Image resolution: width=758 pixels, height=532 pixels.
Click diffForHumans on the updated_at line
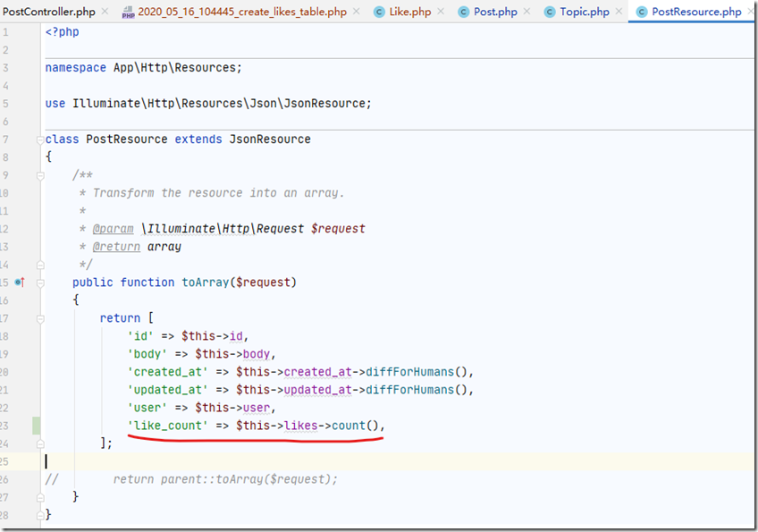[410, 390]
